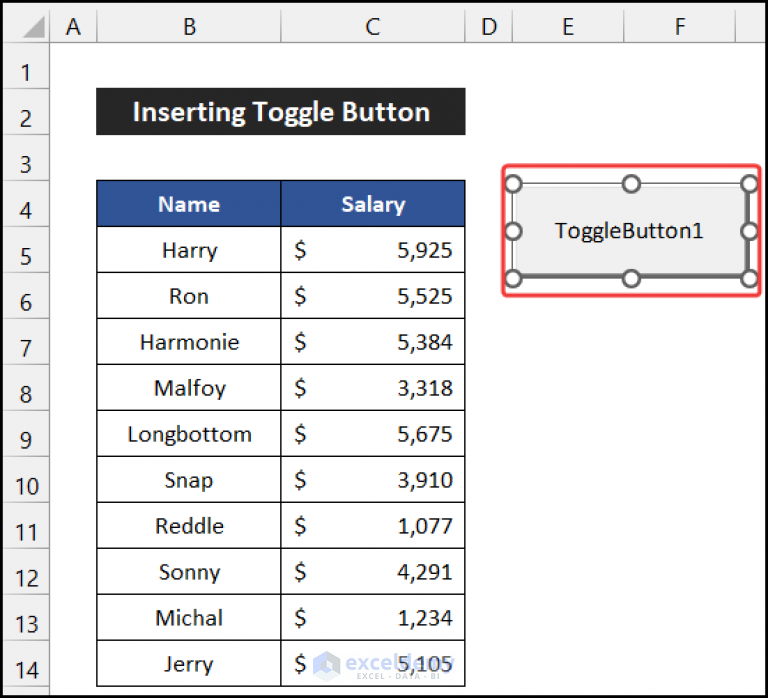
Task: Click the ToggleButton1 control
Action: 631,231
